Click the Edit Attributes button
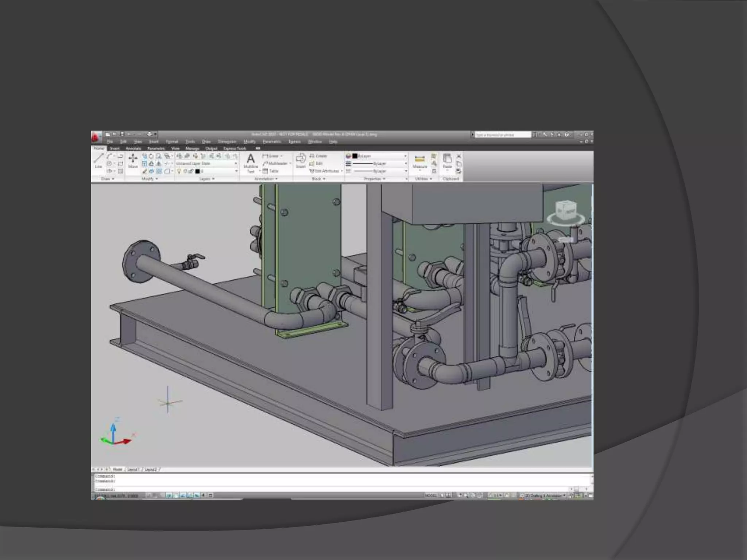Screen dimensions: 747x560 point(324,171)
